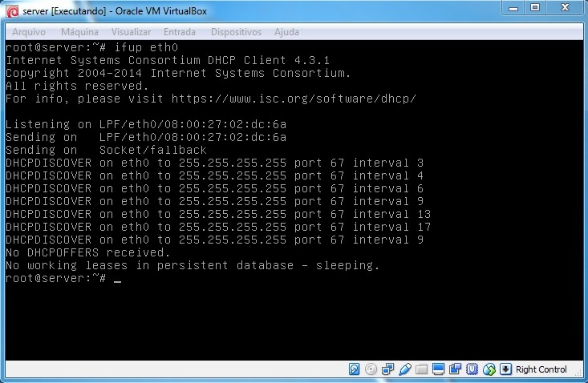
Task: Click the 'No working leases in persistent database' line
Action: coord(193,265)
